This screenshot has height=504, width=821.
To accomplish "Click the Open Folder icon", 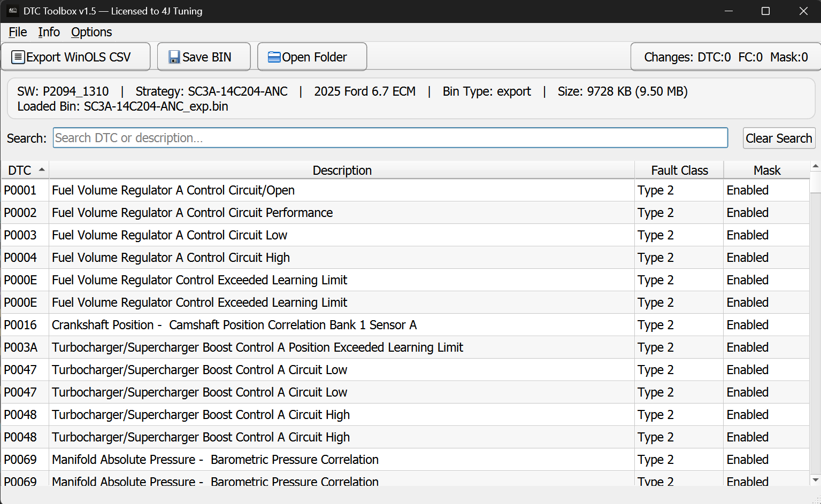I will click(x=274, y=57).
